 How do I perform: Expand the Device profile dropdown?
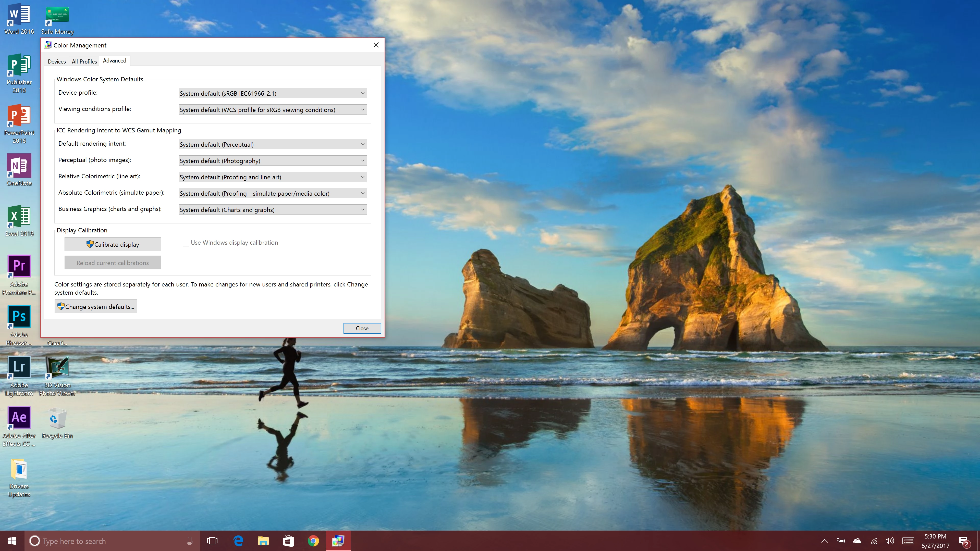coord(272,93)
